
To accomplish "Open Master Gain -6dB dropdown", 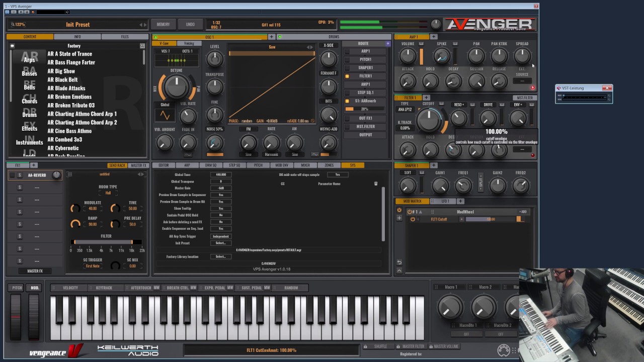I will coord(221,188).
